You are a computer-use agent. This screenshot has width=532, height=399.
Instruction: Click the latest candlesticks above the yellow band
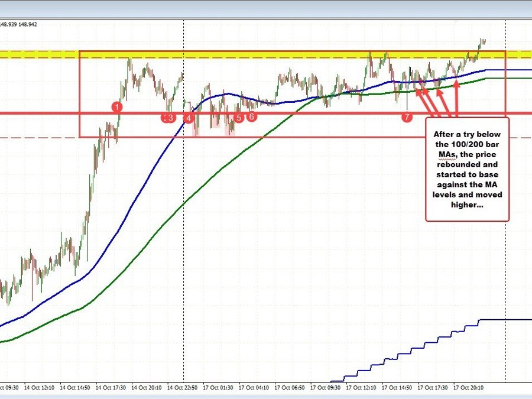482,41
